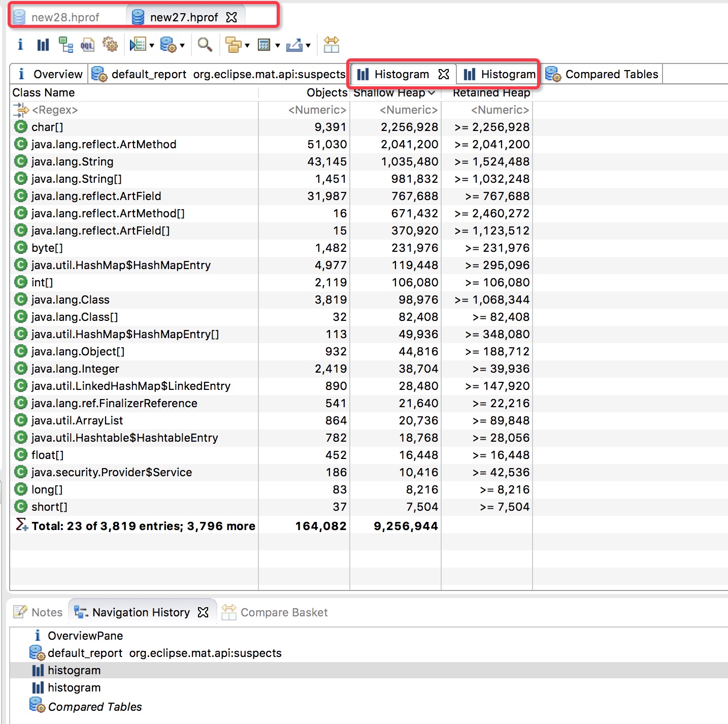Compare to another heap dump using the arrows icon
This screenshot has height=724, width=728.
[x=331, y=45]
